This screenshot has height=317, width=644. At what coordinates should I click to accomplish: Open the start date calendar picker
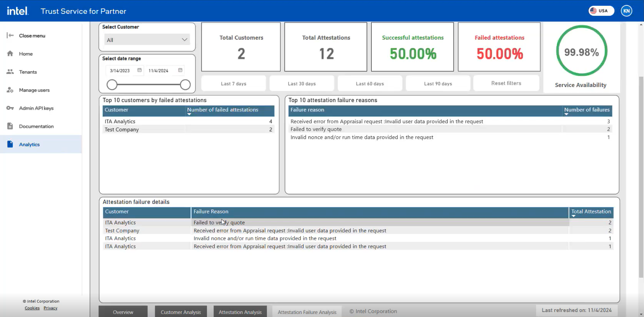[x=139, y=70]
